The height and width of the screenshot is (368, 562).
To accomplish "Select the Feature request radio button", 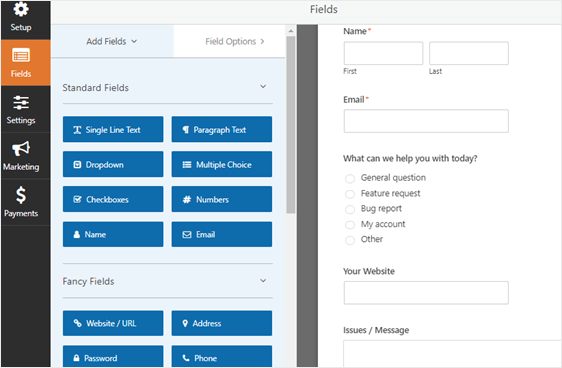I will [x=350, y=194].
